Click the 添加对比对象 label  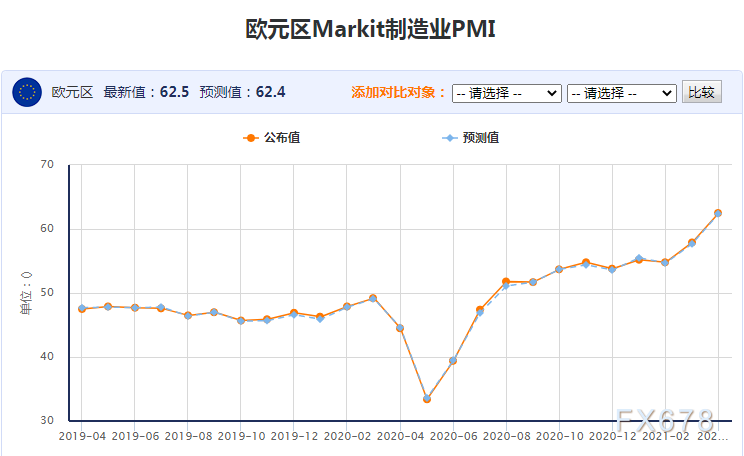tap(398, 92)
